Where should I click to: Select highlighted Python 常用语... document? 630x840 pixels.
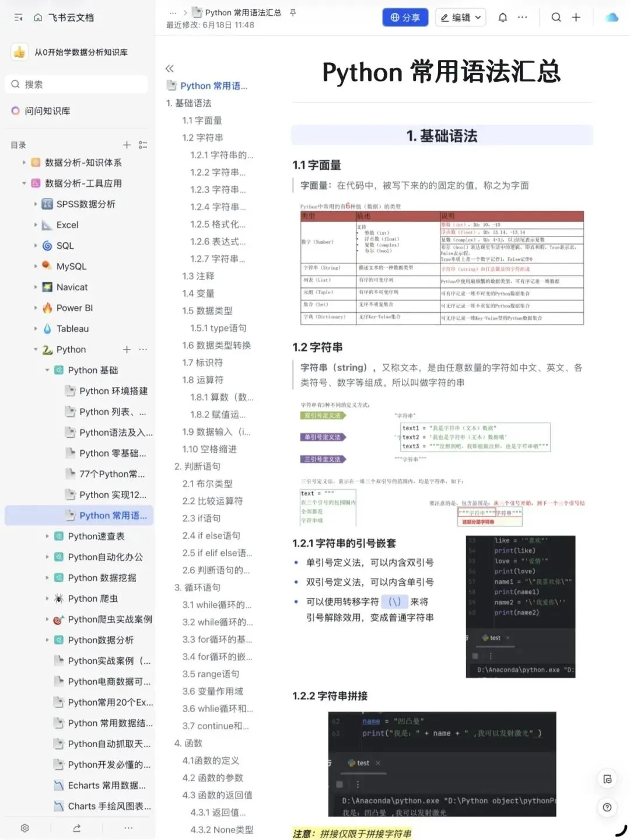click(79, 515)
